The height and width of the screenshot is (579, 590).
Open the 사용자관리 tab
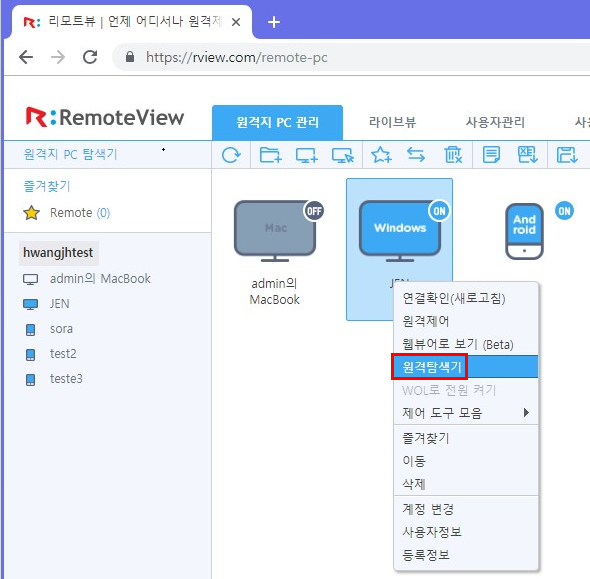[495, 122]
